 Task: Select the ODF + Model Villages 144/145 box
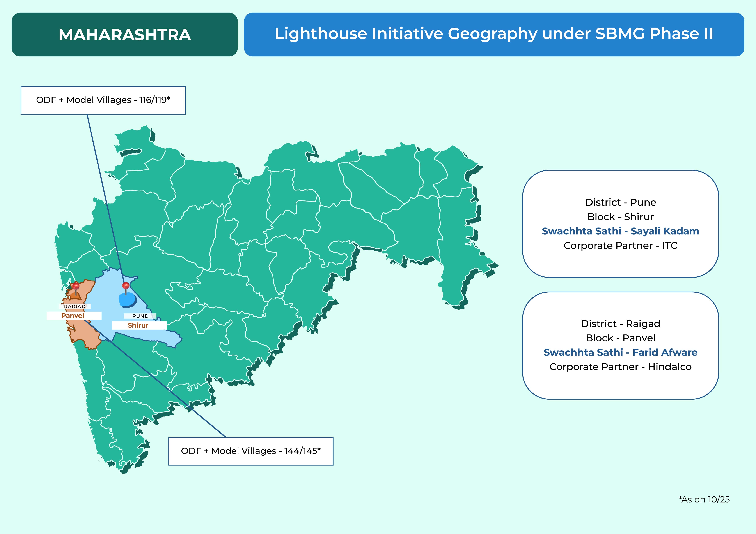point(251,451)
